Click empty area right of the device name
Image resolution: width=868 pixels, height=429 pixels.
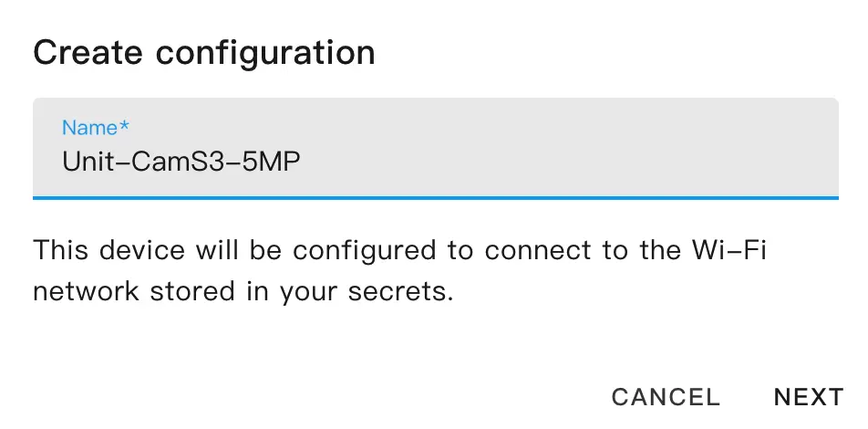(x=565, y=162)
